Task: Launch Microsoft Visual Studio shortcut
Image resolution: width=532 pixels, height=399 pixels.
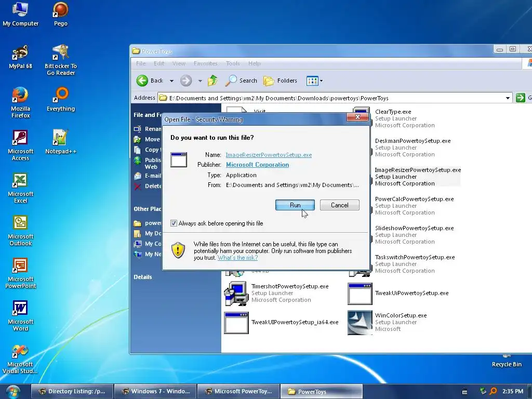Action: point(20,358)
